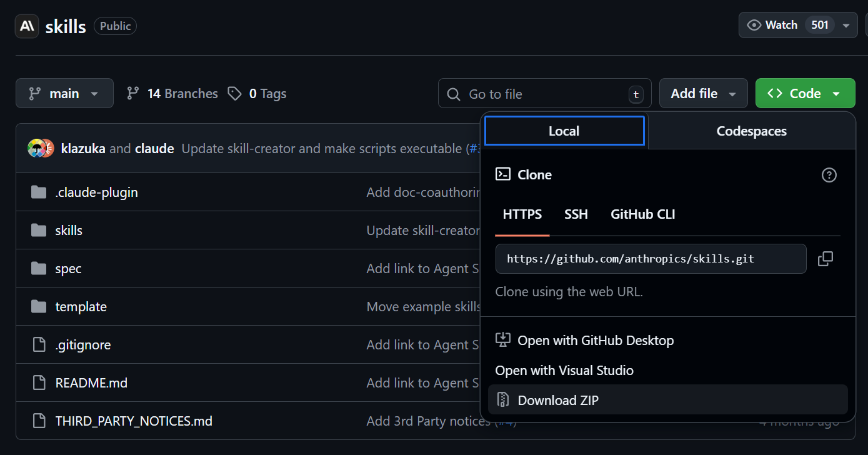Select the SSH clone tab
Image resolution: width=868 pixels, height=455 pixels.
(576, 214)
